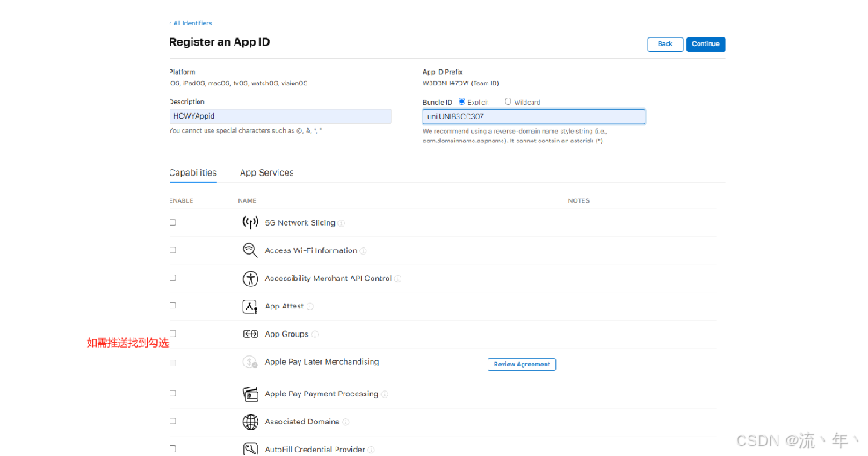The width and height of the screenshot is (868, 456).
Task: Click the App Groups icon
Action: click(250, 334)
